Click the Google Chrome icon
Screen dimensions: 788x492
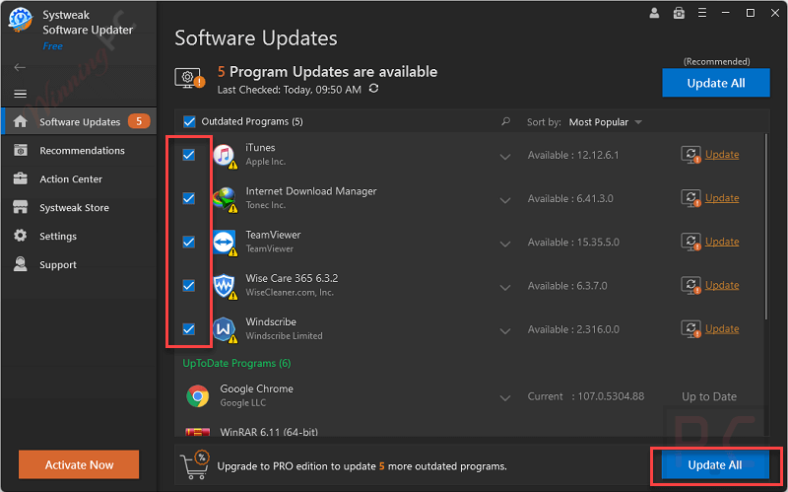[x=198, y=396]
